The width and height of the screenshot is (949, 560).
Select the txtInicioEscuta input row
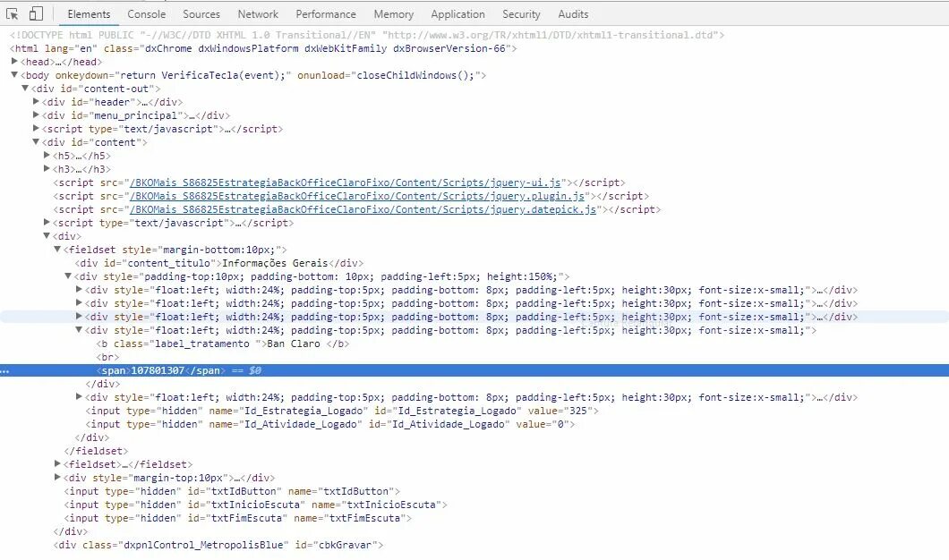(255, 505)
